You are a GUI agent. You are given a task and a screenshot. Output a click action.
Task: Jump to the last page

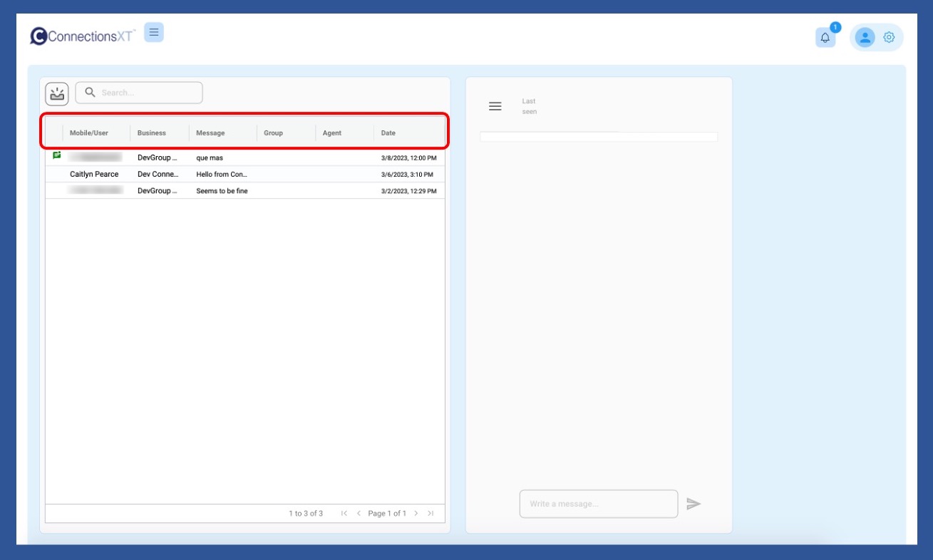pyautogui.click(x=431, y=513)
